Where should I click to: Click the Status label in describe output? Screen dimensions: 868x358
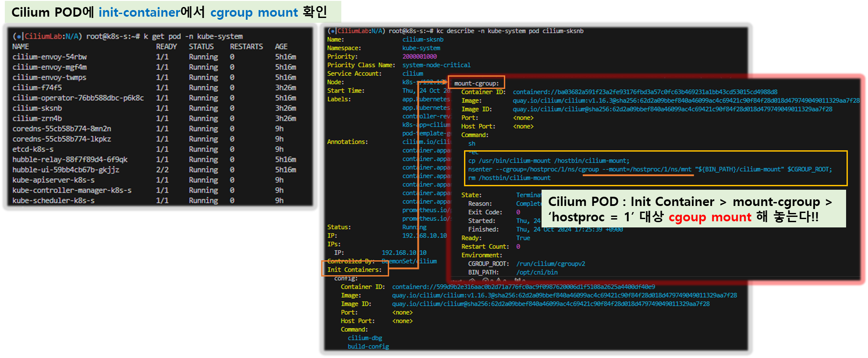click(339, 227)
